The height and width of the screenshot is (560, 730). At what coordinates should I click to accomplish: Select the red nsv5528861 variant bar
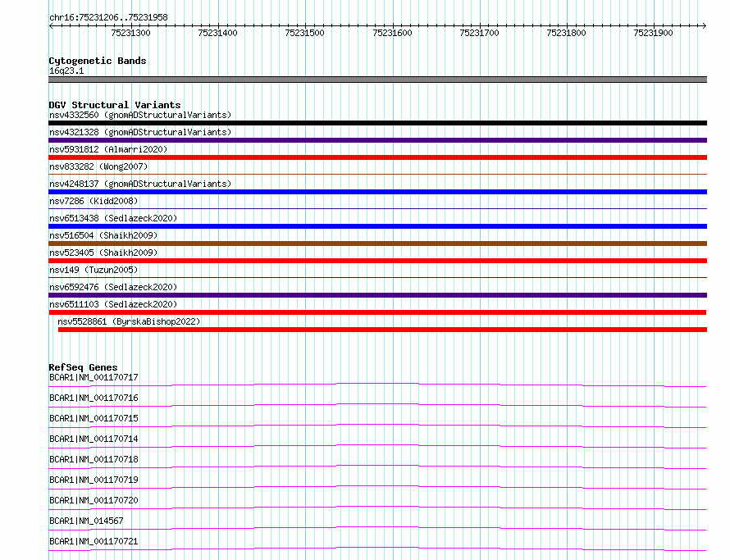pyautogui.click(x=383, y=330)
